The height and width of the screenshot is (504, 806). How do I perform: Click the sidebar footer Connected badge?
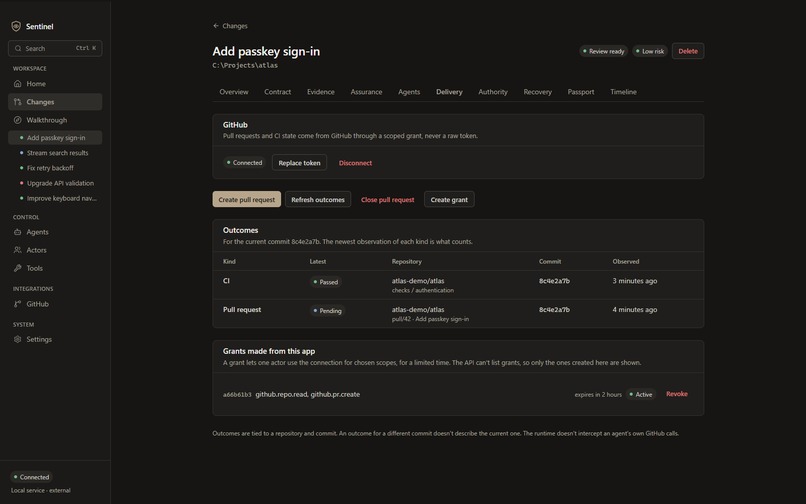pyautogui.click(x=31, y=477)
